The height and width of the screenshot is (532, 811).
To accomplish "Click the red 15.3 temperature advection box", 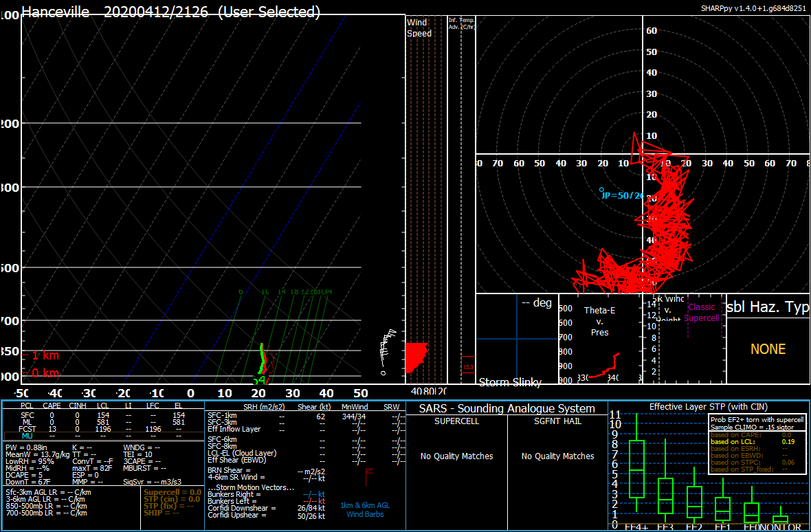I will (468, 364).
